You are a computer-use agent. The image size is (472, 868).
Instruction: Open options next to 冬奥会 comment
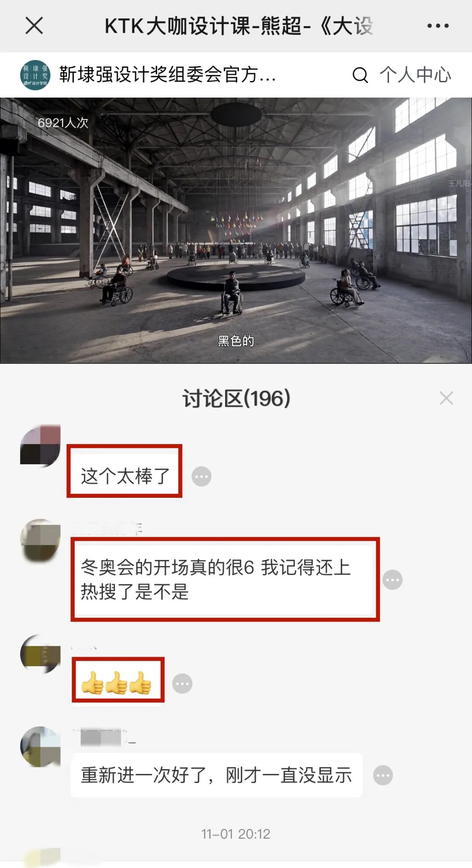pos(392,580)
